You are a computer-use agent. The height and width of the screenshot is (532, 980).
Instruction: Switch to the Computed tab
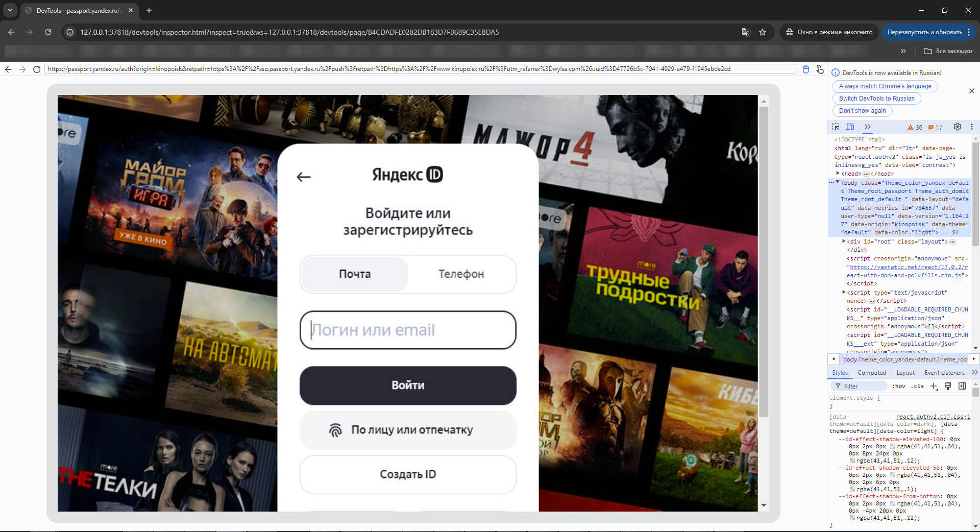(x=871, y=373)
